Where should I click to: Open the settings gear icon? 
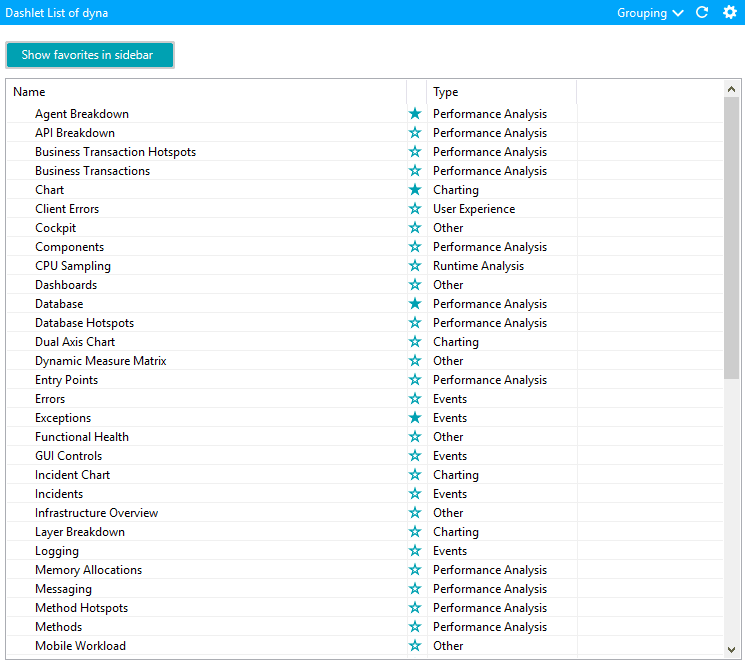pos(730,12)
